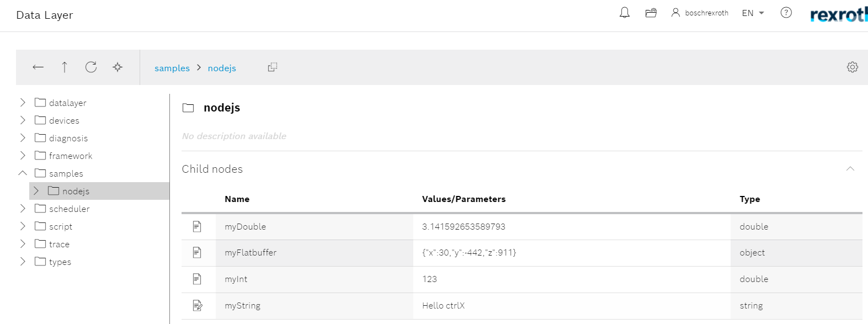Open the notification bell icon

coord(624,12)
